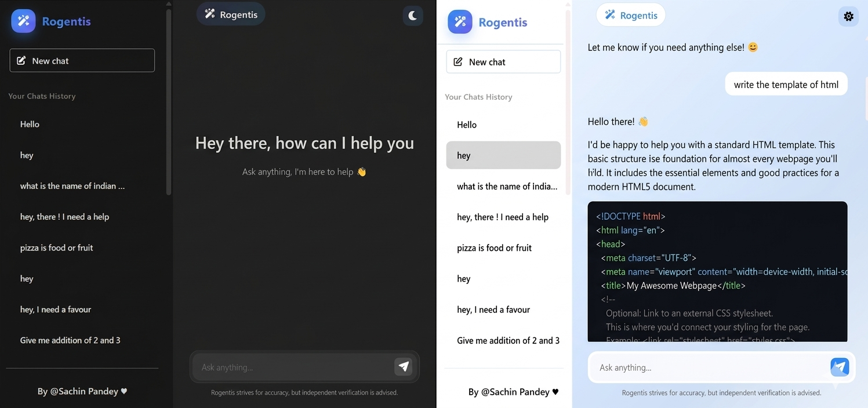Click the 'By @Sachin Pandey' credit link
Image resolution: width=868 pixels, height=408 pixels.
coord(81,391)
